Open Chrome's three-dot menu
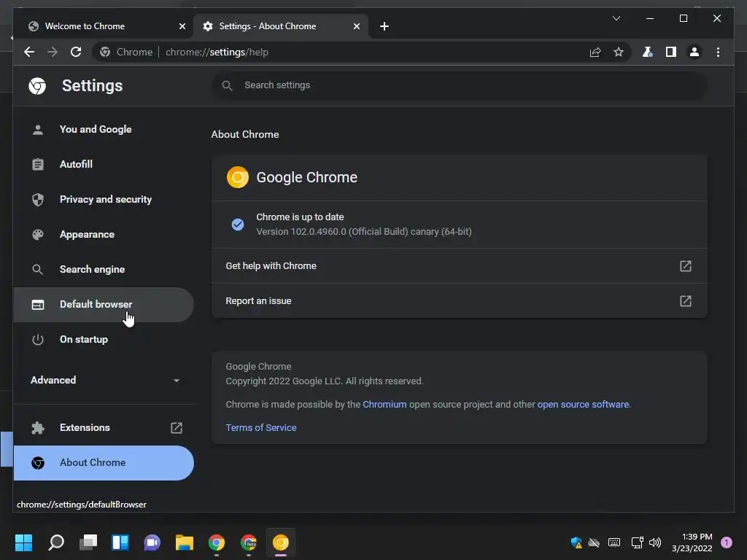 718,52
